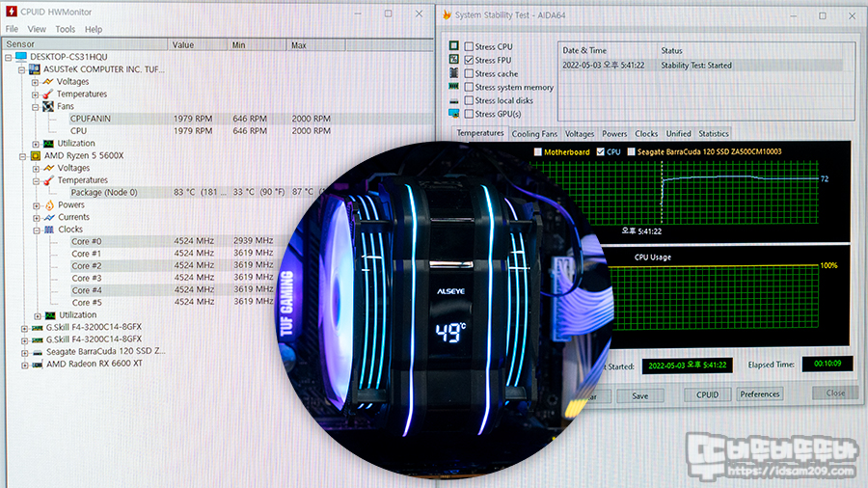This screenshot has height=488, width=868.
Task: Click the Ryzen Utilization icon
Action: pyautogui.click(x=50, y=315)
